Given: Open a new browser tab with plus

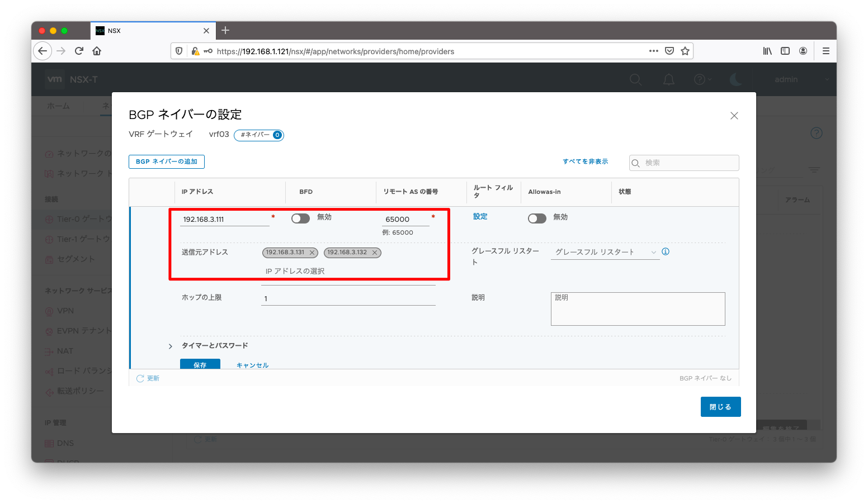Looking at the screenshot, I should point(225,30).
